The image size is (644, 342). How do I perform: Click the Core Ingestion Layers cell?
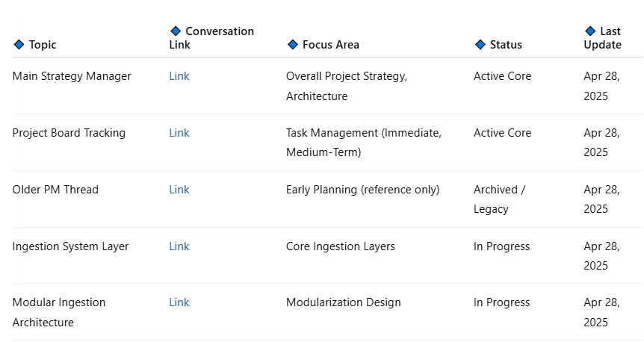point(341,246)
